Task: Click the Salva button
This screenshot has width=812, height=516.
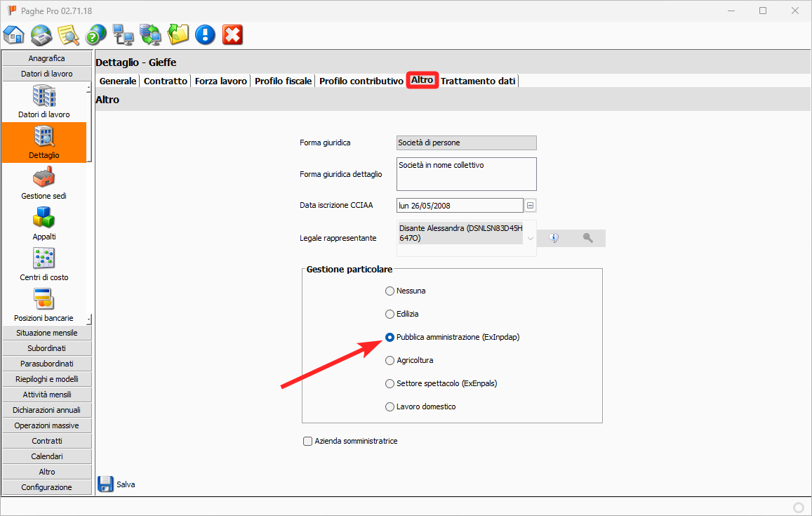Action: tap(117, 484)
